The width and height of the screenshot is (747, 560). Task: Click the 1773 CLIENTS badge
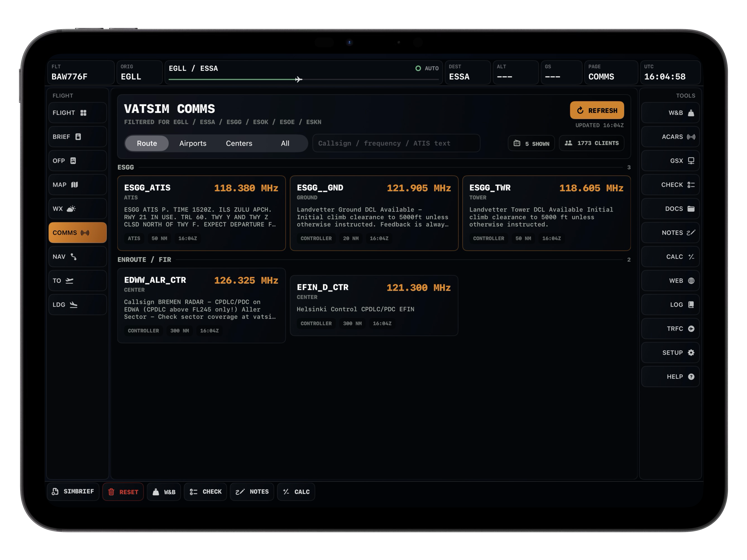pos(591,143)
